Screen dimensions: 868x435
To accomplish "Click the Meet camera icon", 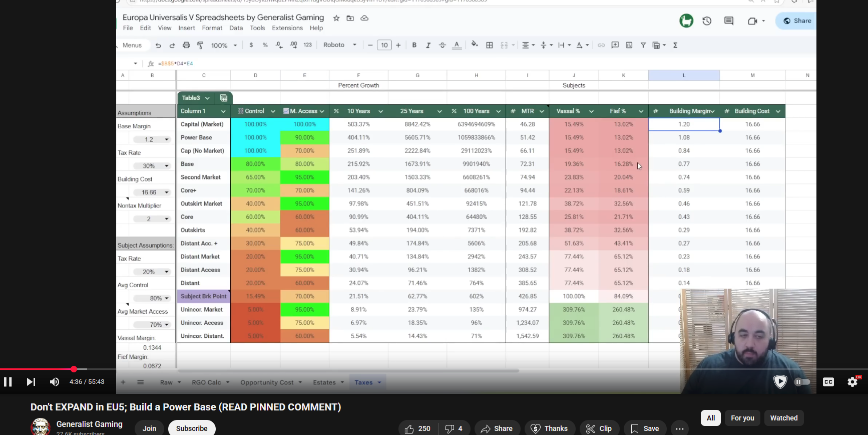I will tap(752, 21).
